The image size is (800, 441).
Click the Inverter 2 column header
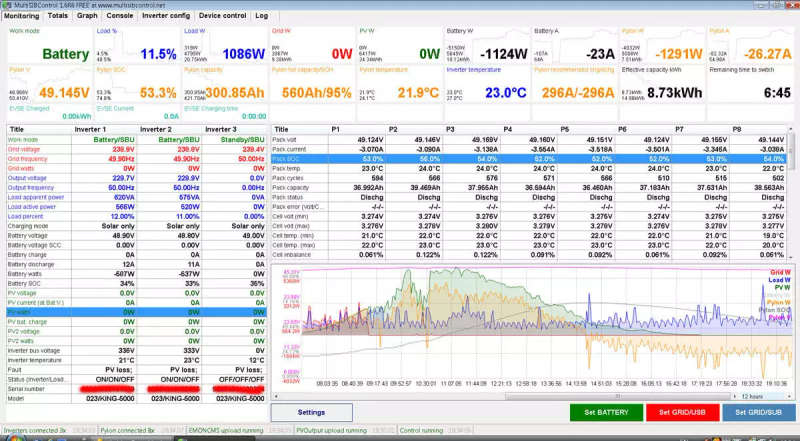(169, 130)
